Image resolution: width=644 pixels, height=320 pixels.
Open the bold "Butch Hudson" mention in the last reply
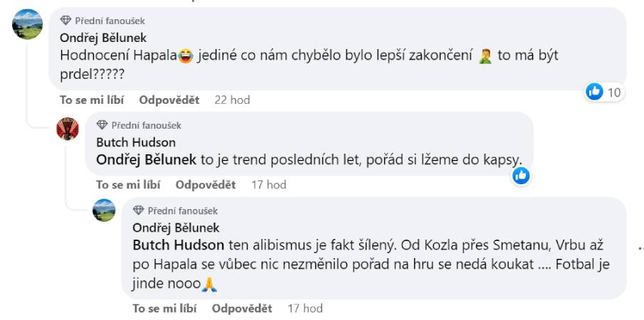[179, 245]
